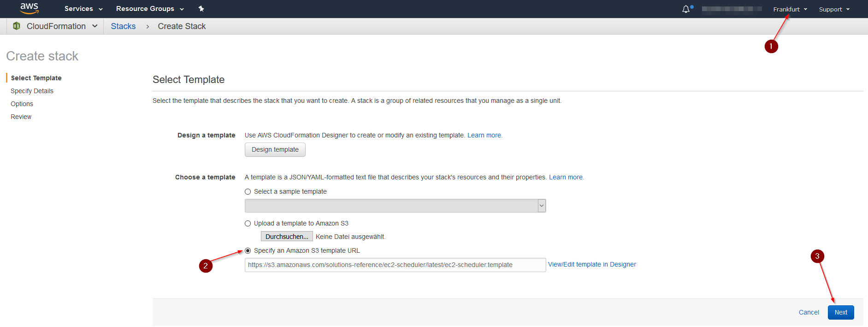Click the Next button
The width and height of the screenshot is (868, 327).
841,312
